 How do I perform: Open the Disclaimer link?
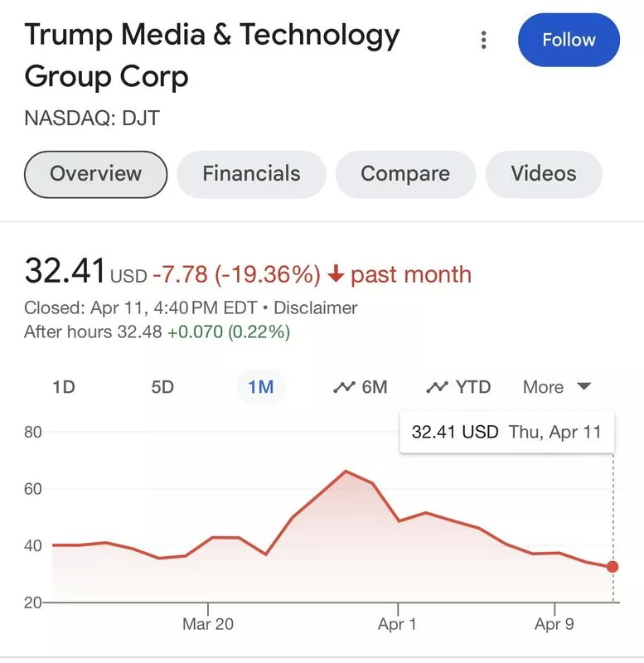click(316, 307)
